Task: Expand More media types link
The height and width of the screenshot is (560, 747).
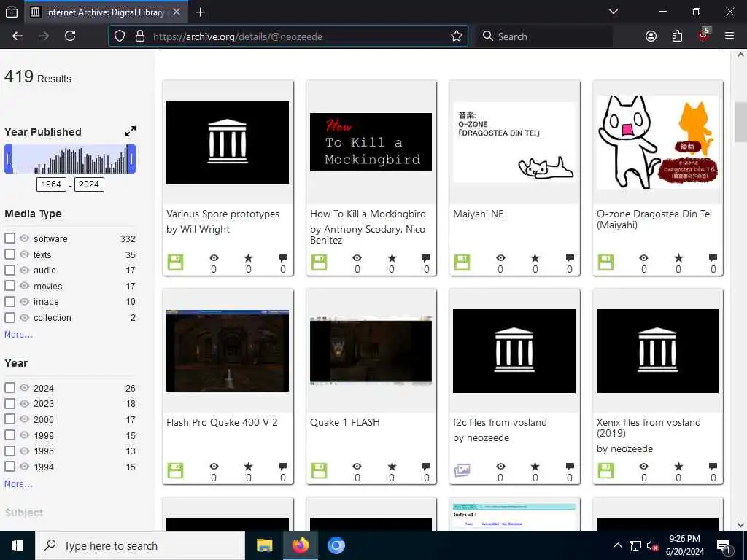Action: (18, 334)
